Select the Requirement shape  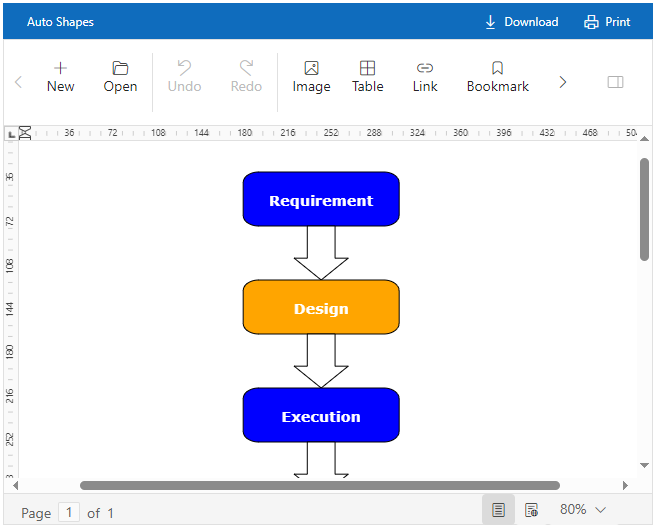[x=321, y=199]
